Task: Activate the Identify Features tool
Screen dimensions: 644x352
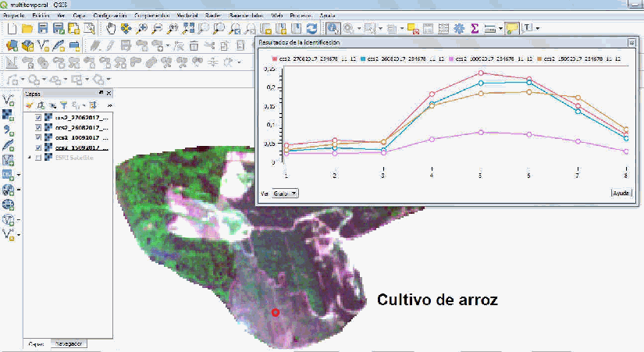Action: [x=333, y=29]
